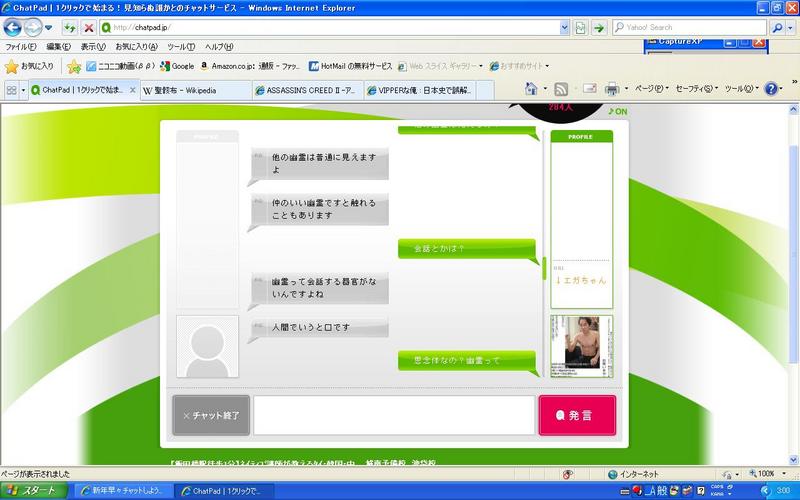
Task: Click the チャット終了 button
Action: [x=211, y=415]
